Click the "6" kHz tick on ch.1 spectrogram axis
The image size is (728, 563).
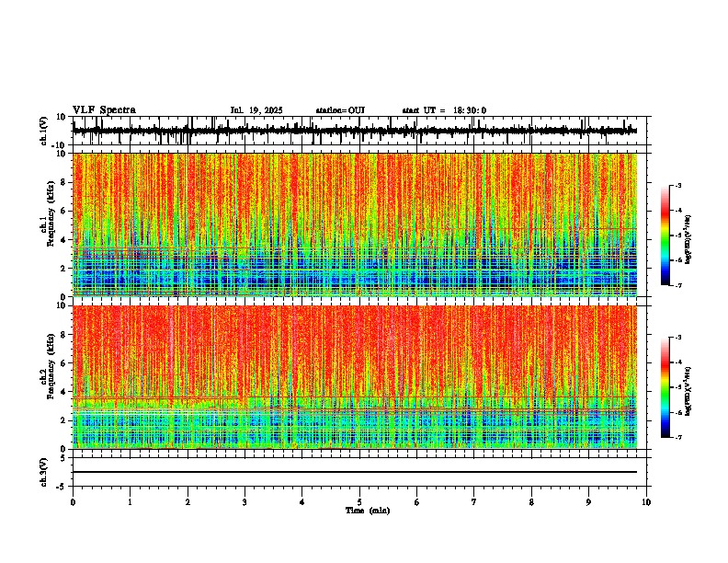[64, 211]
